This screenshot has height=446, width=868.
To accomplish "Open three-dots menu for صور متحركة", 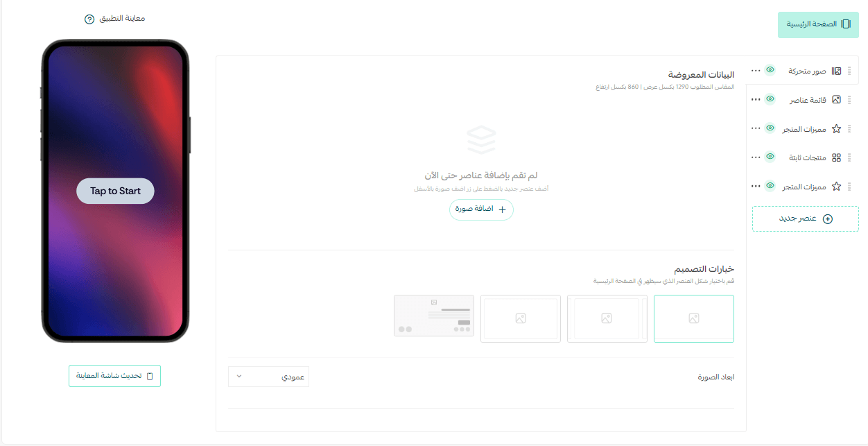I will (756, 71).
